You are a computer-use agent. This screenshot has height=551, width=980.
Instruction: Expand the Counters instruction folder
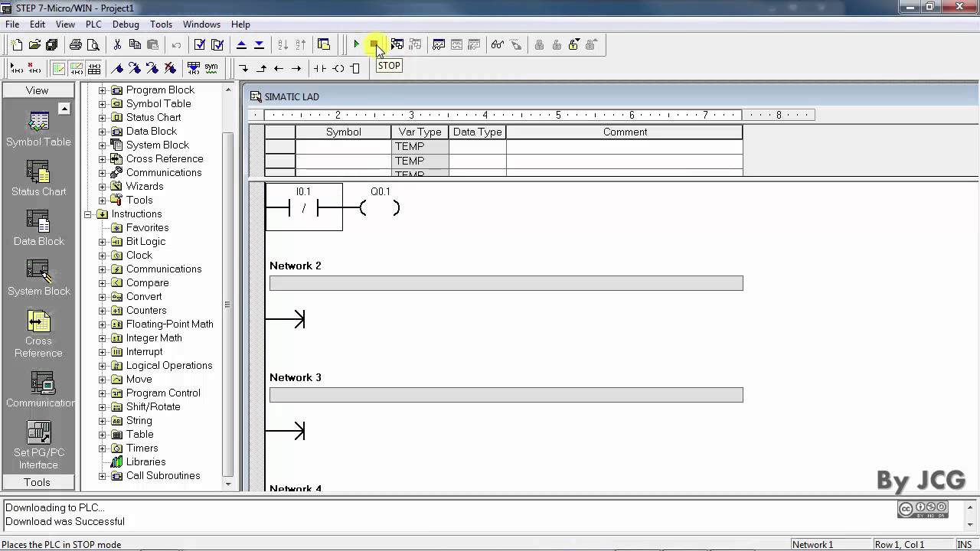click(x=103, y=311)
